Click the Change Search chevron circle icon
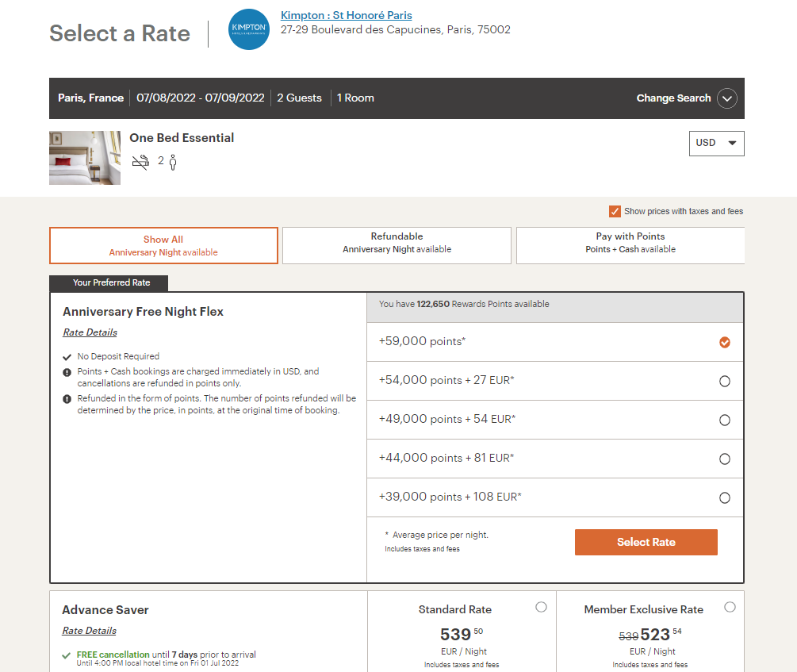The height and width of the screenshot is (672, 797). point(727,98)
